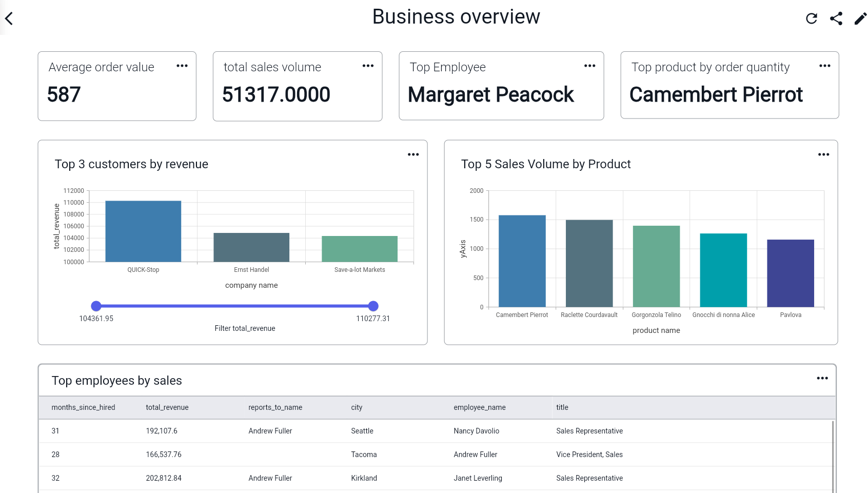Click the right handle of total_revenue slider
This screenshot has width=868, height=493.
click(x=373, y=306)
